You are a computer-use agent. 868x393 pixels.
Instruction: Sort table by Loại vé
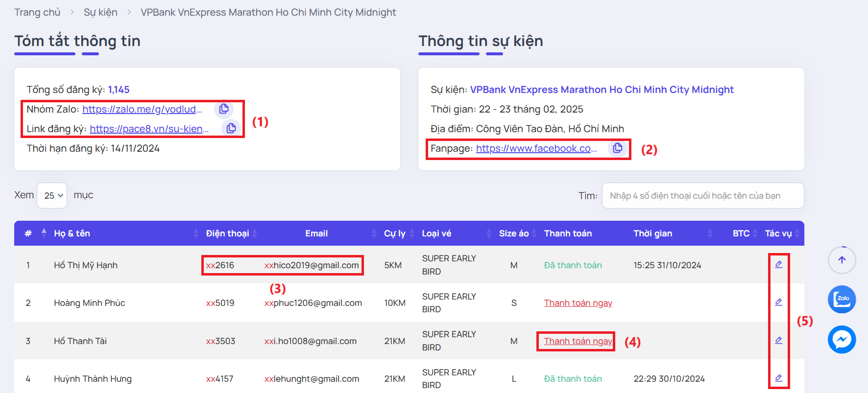pos(456,233)
